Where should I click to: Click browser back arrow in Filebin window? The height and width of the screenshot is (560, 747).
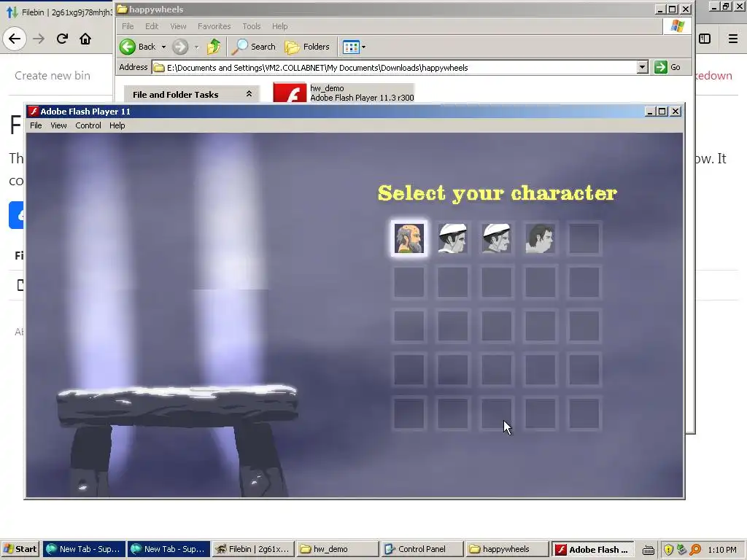[x=15, y=39]
